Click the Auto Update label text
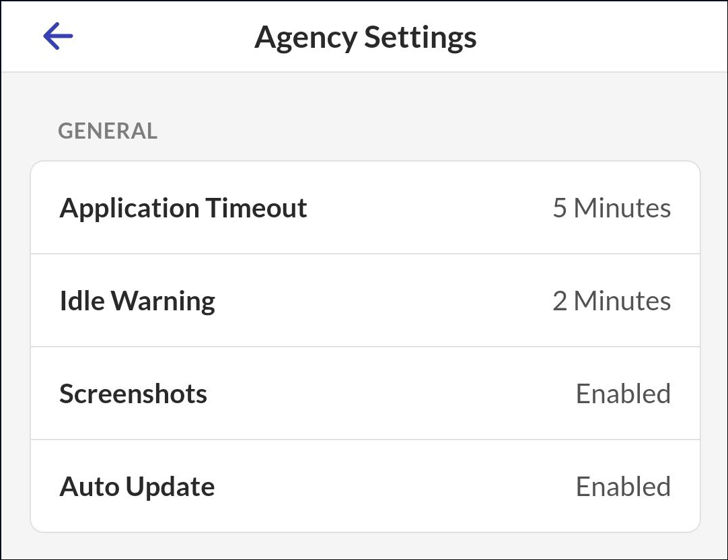This screenshot has height=560, width=728. point(137,487)
